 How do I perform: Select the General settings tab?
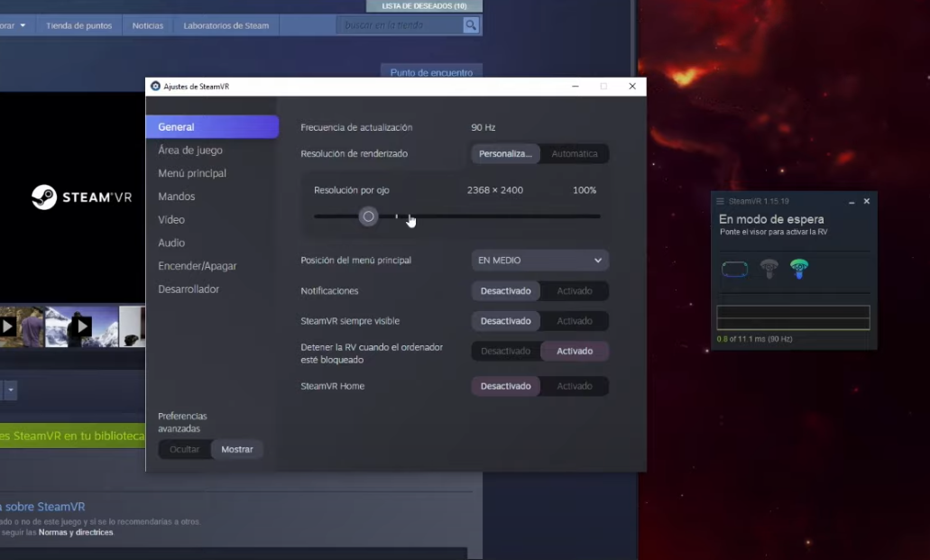point(212,127)
